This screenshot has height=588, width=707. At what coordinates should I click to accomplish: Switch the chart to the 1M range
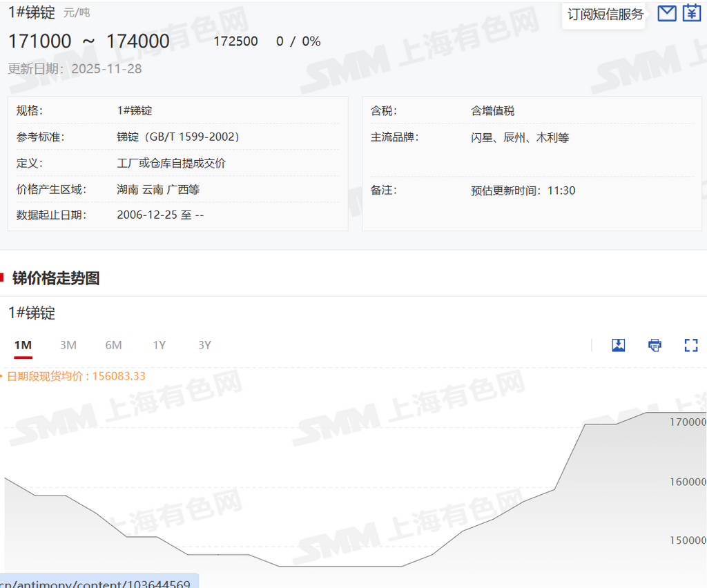click(x=23, y=345)
